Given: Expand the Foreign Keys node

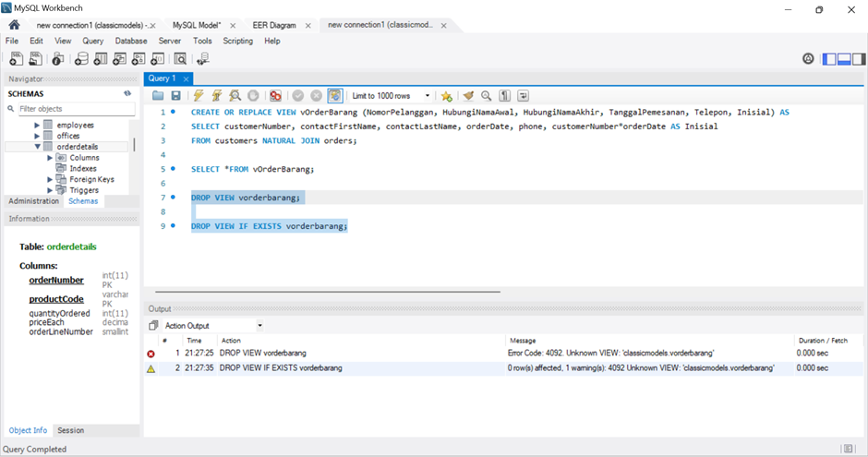Looking at the screenshot, I should 50,179.
